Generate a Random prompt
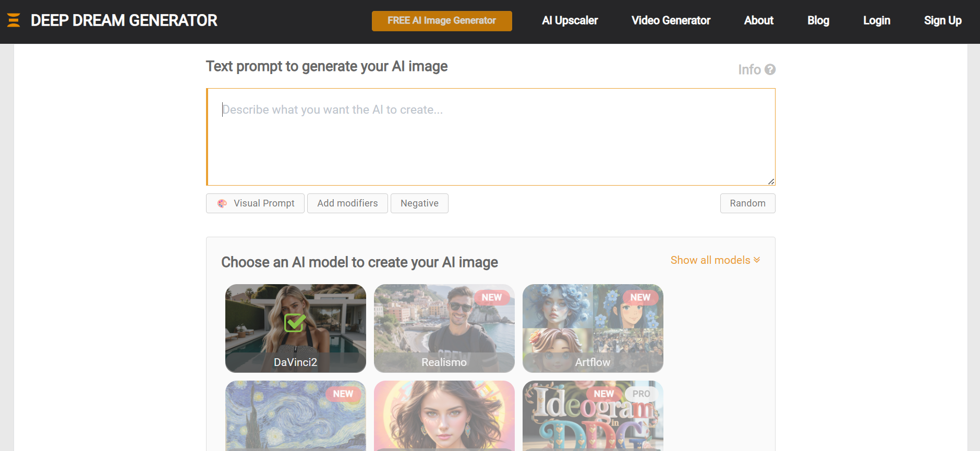The height and width of the screenshot is (451, 980). tap(747, 203)
